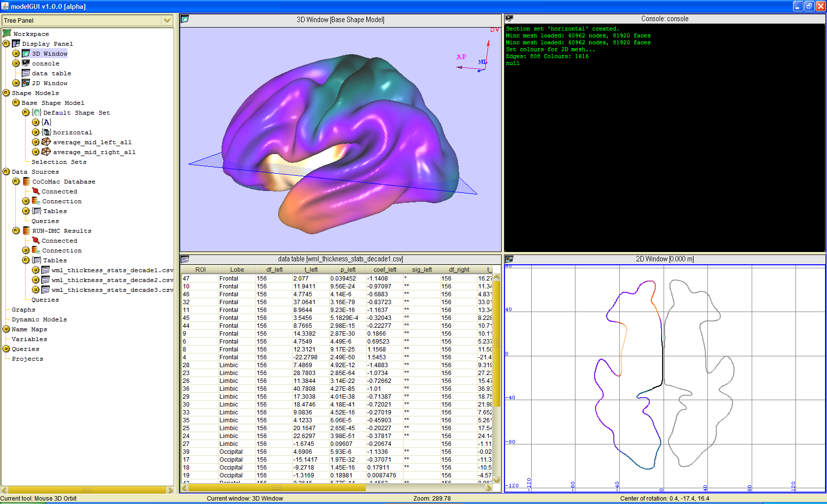Click the ROI column header
The height and width of the screenshot is (504, 827).
point(200,270)
